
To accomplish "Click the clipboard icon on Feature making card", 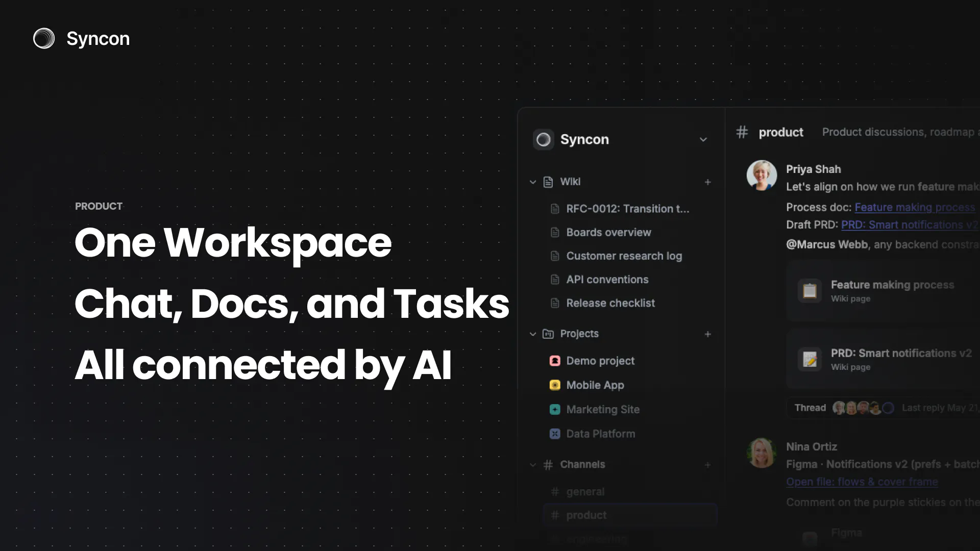I will (810, 291).
